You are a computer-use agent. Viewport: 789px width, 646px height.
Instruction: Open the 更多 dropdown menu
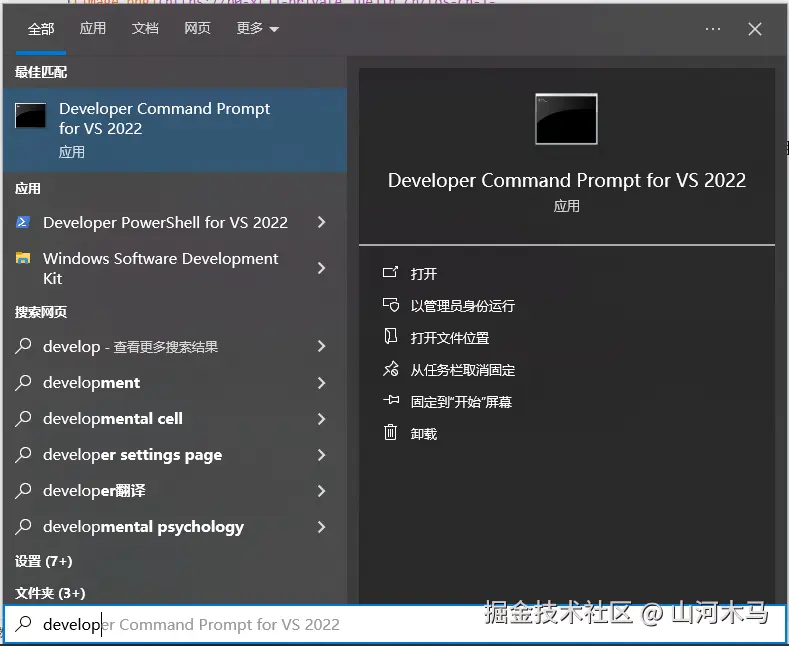tap(257, 29)
